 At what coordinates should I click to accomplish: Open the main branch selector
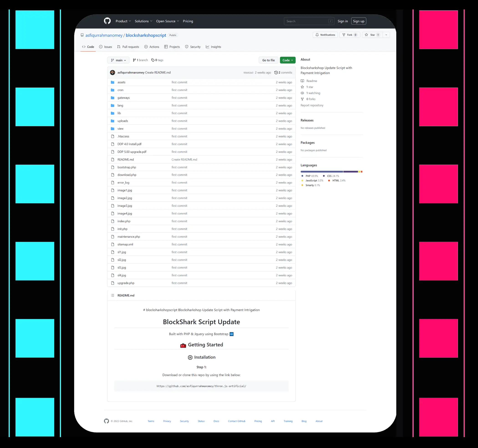[118, 60]
